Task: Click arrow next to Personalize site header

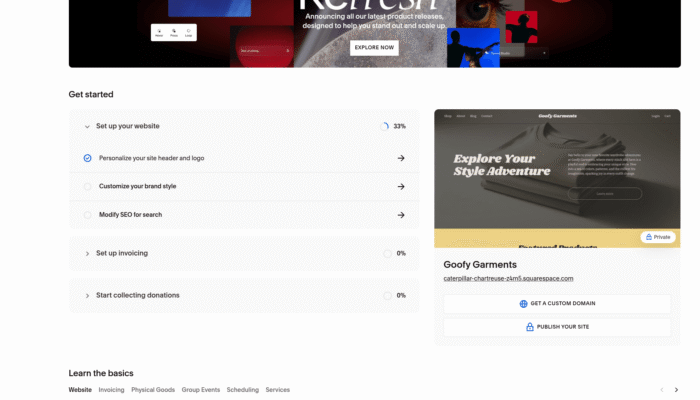Action: click(401, 158)
